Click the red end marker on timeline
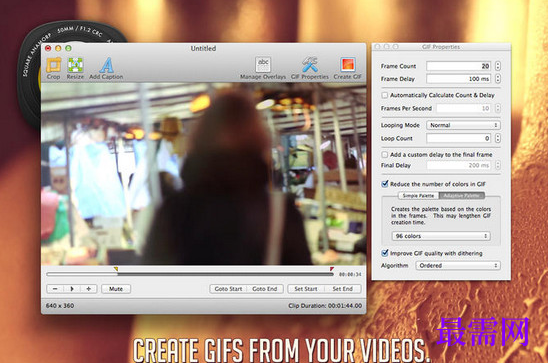The image size is (548, 363). click(331, 269)
